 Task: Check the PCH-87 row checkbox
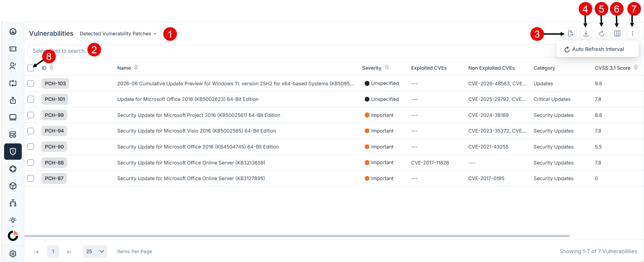pos(31,178)
